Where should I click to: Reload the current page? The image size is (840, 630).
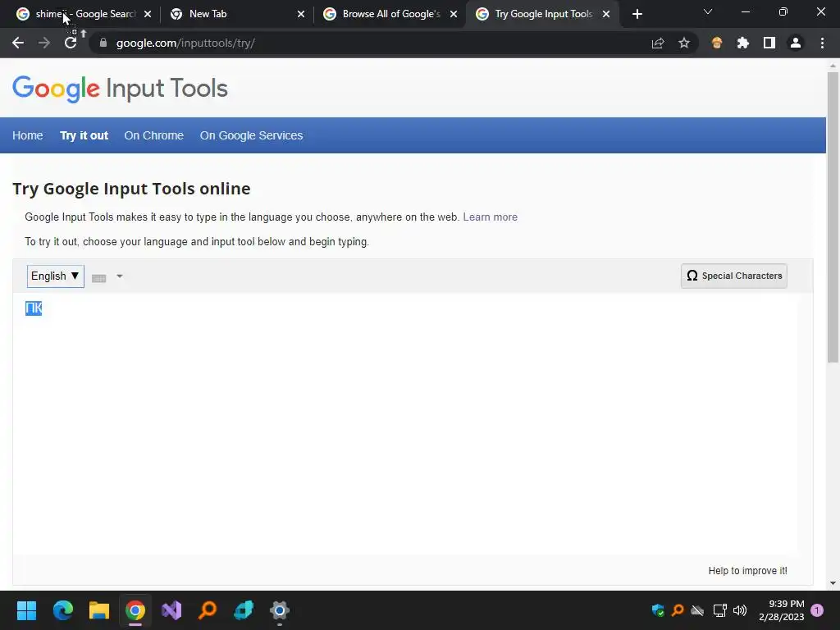(x=71, y=43)
